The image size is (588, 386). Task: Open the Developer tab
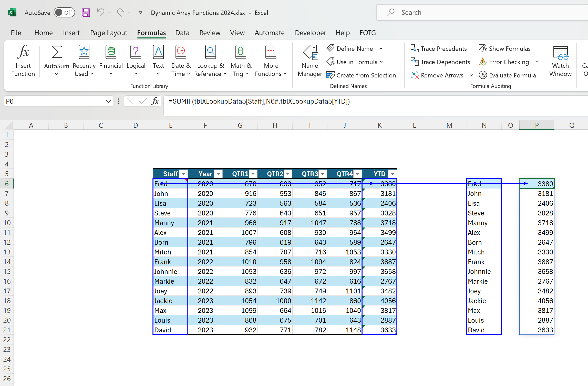tap(310, 33)
